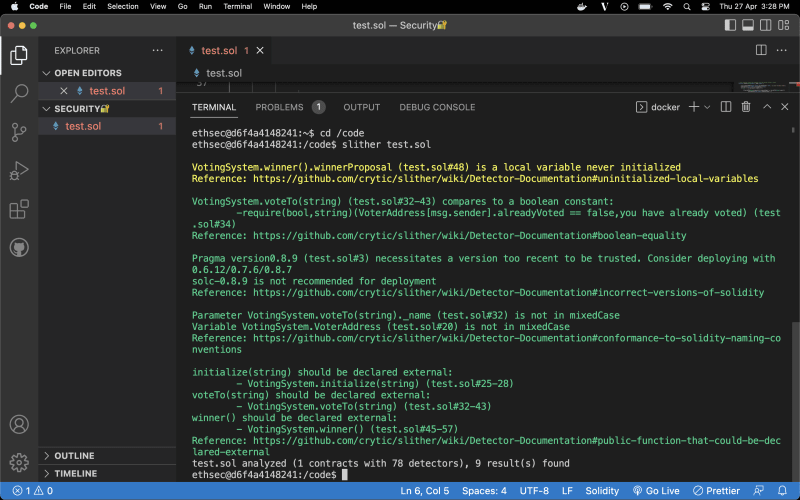The image size is (800, 500).
Task: Open Spotlight search icon
Action: pyautogui.click(x=687, y=7)
